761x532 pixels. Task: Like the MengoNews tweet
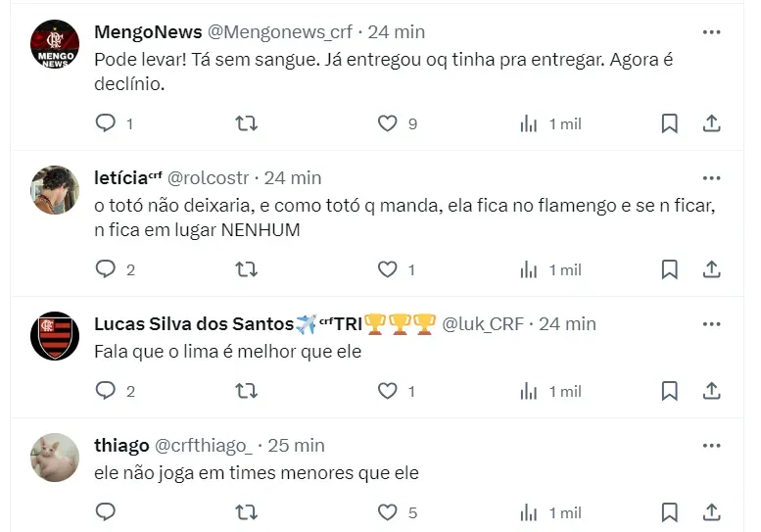[388, 123]
